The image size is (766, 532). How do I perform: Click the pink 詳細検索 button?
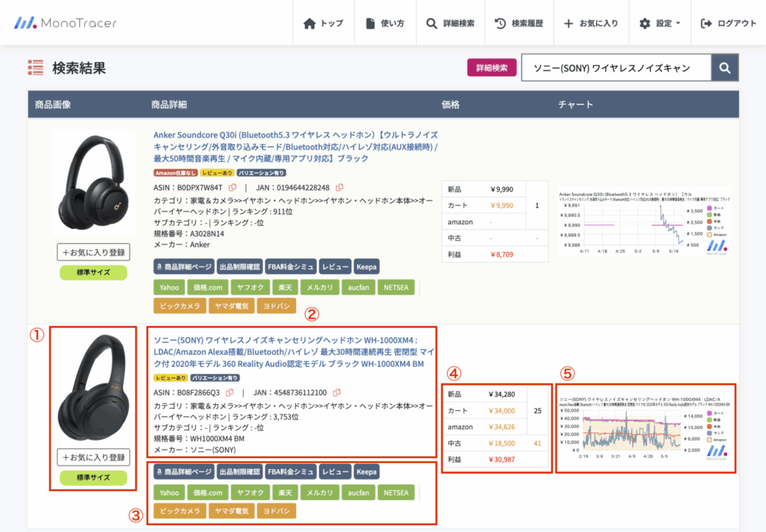(x=491, y=67)
